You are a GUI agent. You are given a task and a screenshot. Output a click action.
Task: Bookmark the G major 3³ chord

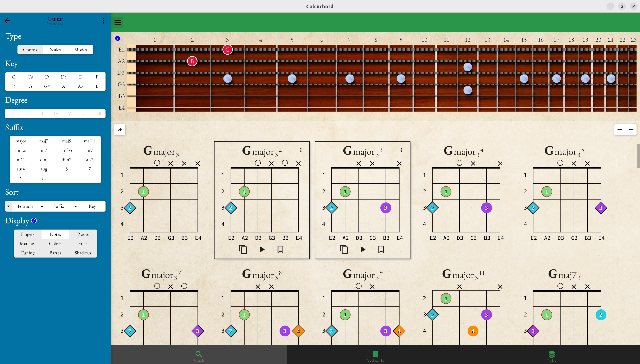click(x=381, y=249)
